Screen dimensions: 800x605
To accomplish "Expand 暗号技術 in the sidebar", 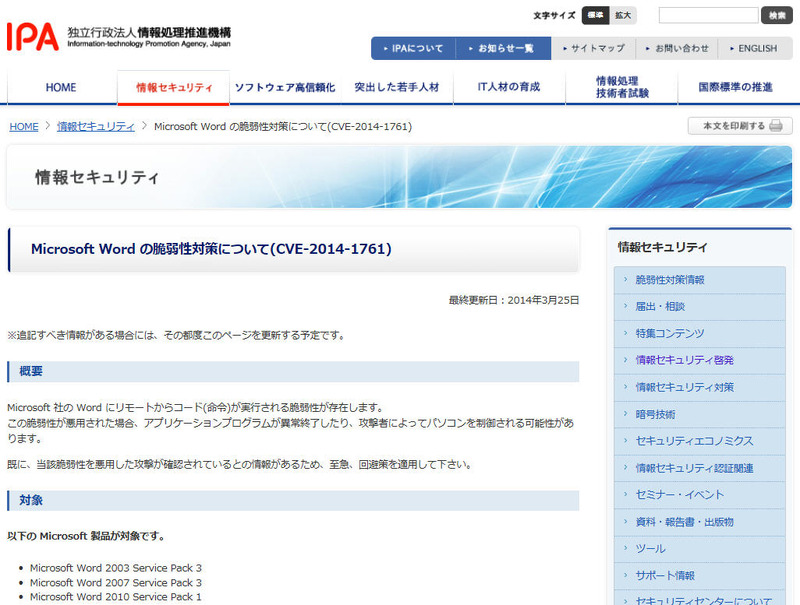I will coord(656,414).
